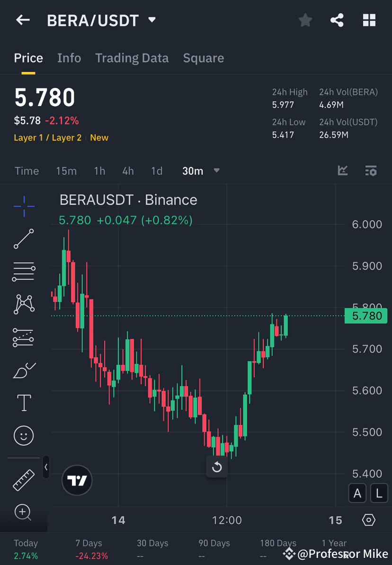Open the zoom-in magnifier tool
This screenshot has width=392, height=565.
(x=24, y=512)
